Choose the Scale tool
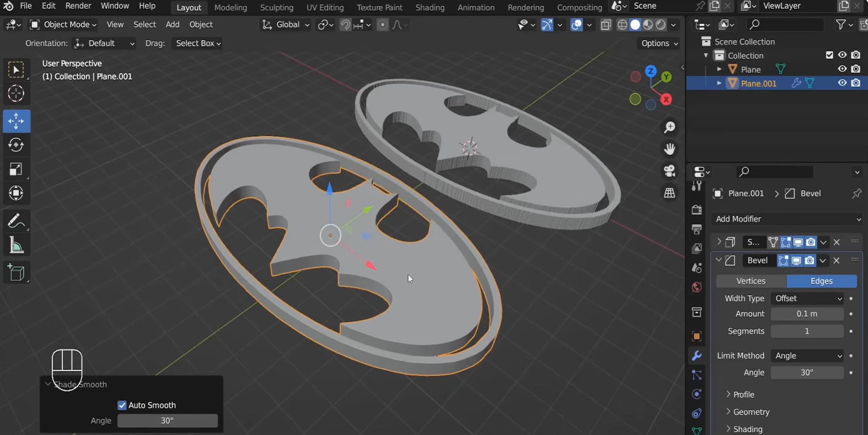 pyautogui.click(x=16, y=169)
